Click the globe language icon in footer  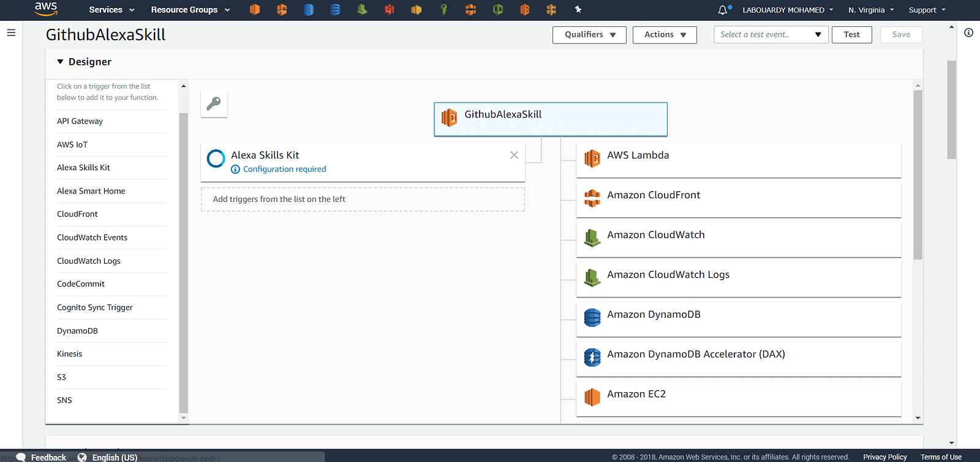click(82, 457)
